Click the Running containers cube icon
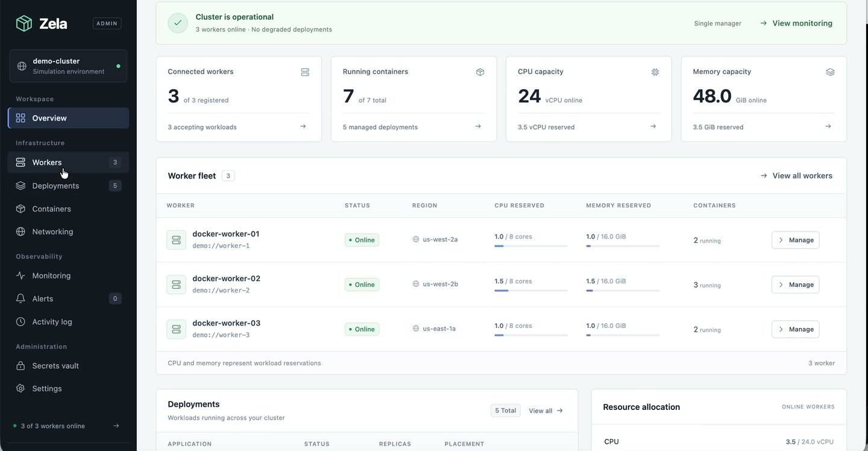 point(480,72)
